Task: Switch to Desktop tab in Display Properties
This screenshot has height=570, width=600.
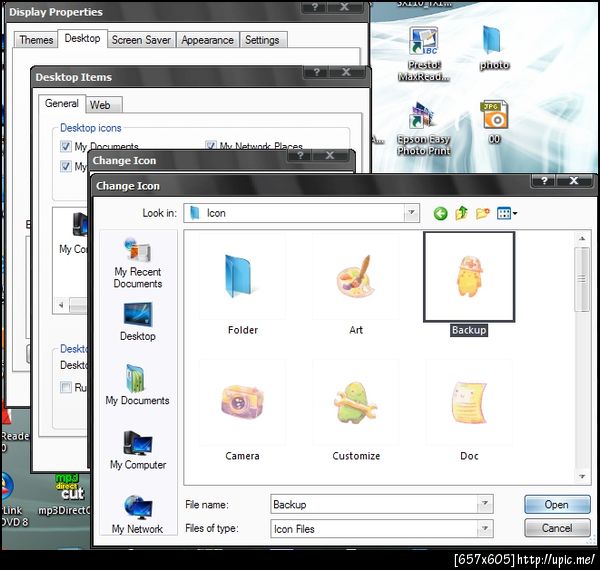Action: [x=82, y=38]
